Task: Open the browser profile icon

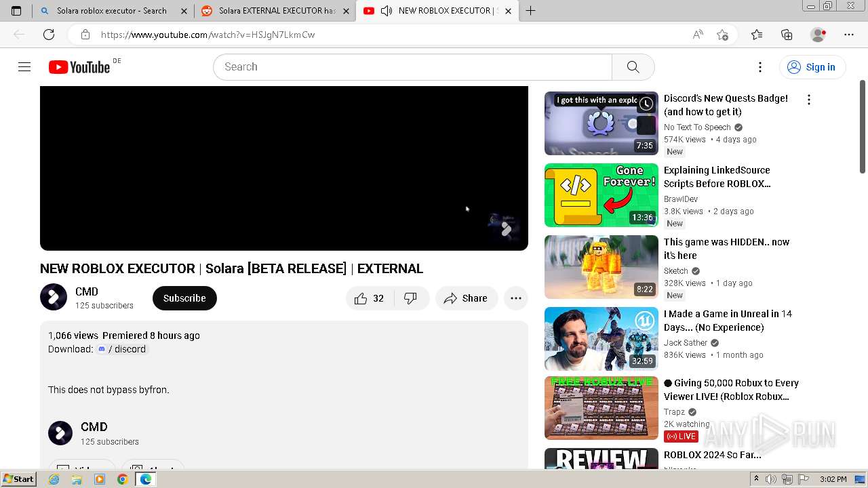Action: pyautogui.click(x=818, y=35)
